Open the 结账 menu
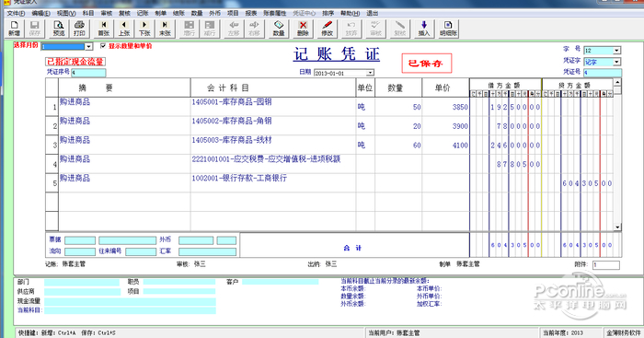Viewport: 644px width, 338px height. tap(178, 13)
